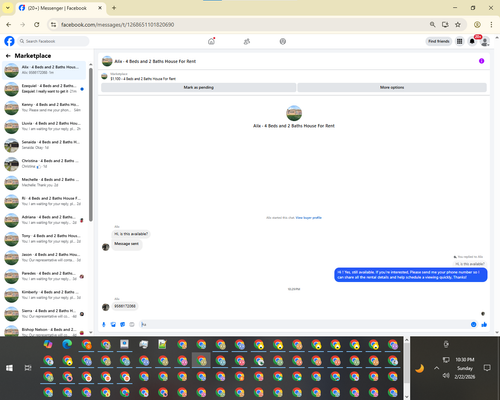Click the Search Facebook field
The height and width of the screenshot is (400, 500).
[x=53, y=41]
